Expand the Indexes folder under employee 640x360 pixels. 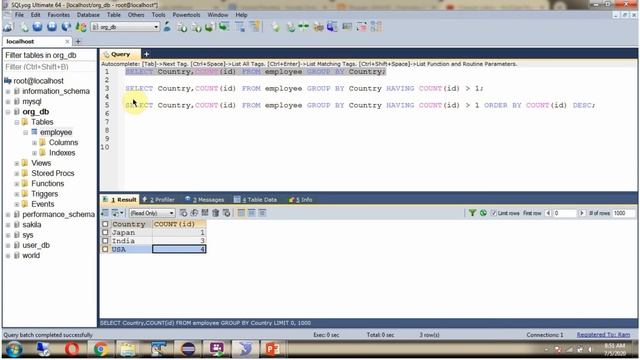tap(34, 153)
